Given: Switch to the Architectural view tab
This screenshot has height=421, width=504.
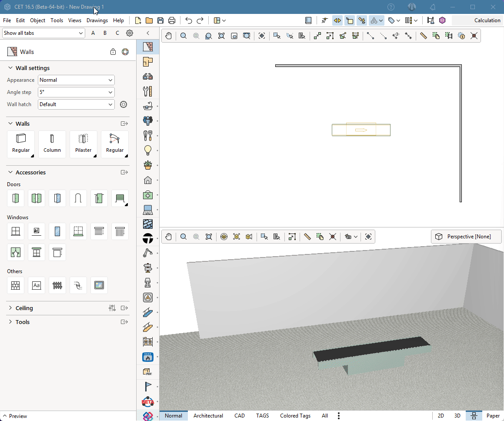Looking at the screenshot, I should tap(208, 416).
